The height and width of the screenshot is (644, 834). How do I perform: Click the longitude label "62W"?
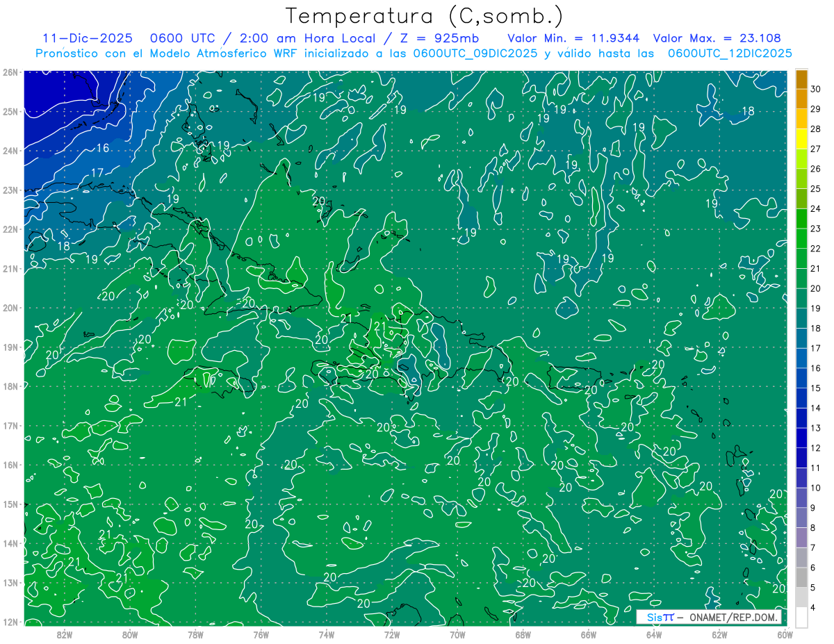(x=720, y=634)
